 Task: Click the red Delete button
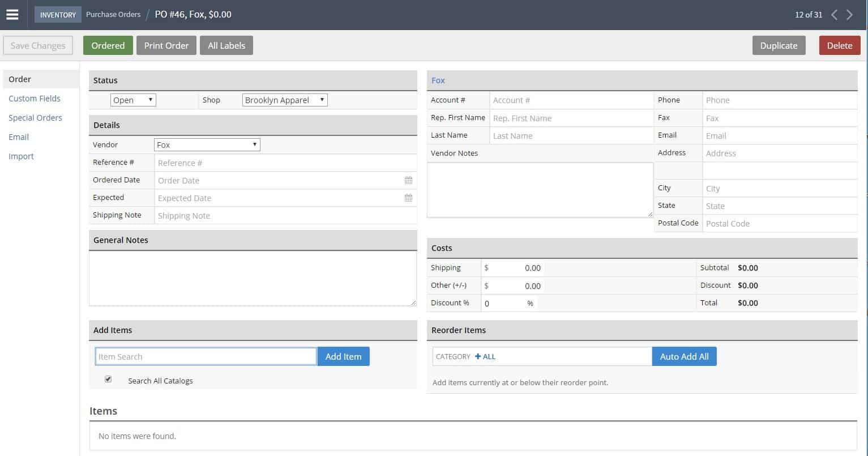pos(839,46)
